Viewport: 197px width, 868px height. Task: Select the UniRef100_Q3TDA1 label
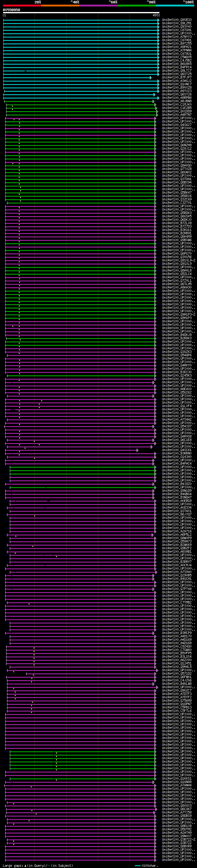[177, 179]
